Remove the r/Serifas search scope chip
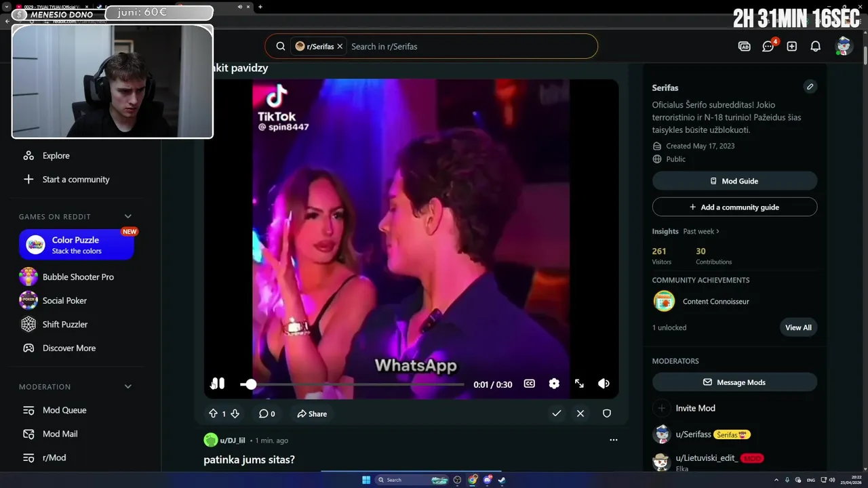868x488 pixels. pyautogui.click(x=340, y=46)
